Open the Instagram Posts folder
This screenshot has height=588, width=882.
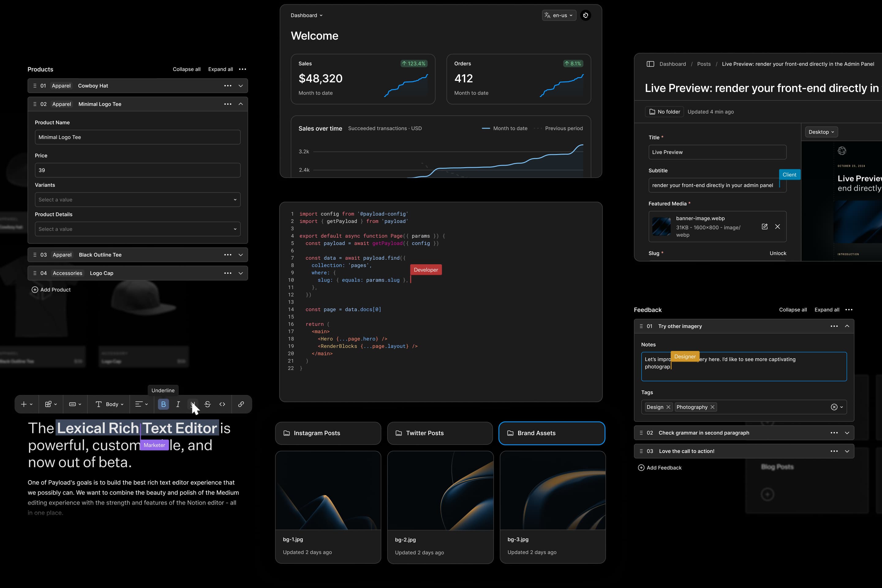328,433
